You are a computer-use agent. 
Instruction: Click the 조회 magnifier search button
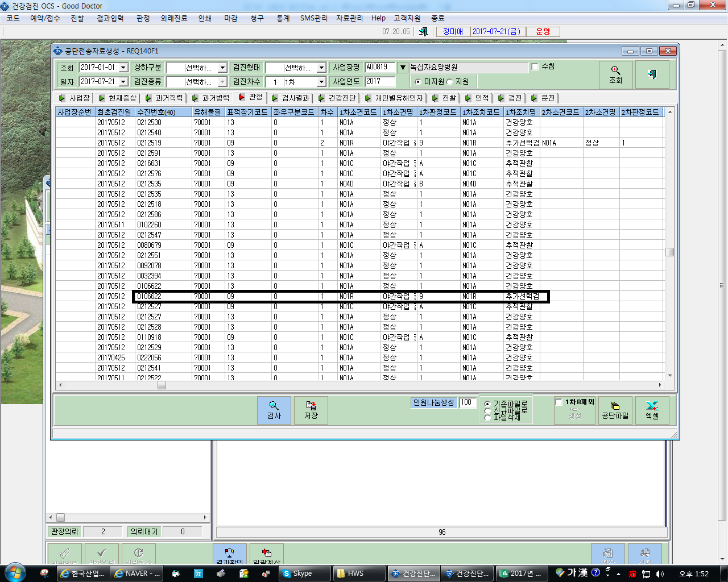coord(616,74)
